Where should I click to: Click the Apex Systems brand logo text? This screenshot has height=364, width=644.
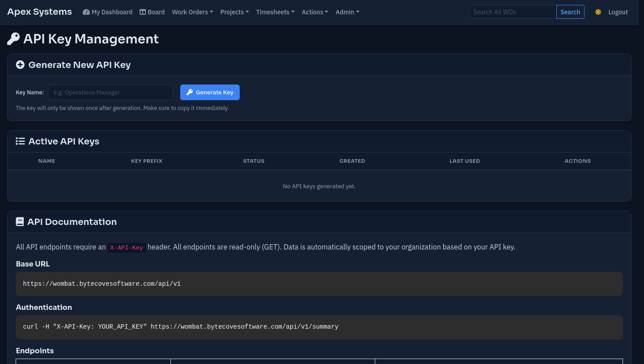pos(39,12)
